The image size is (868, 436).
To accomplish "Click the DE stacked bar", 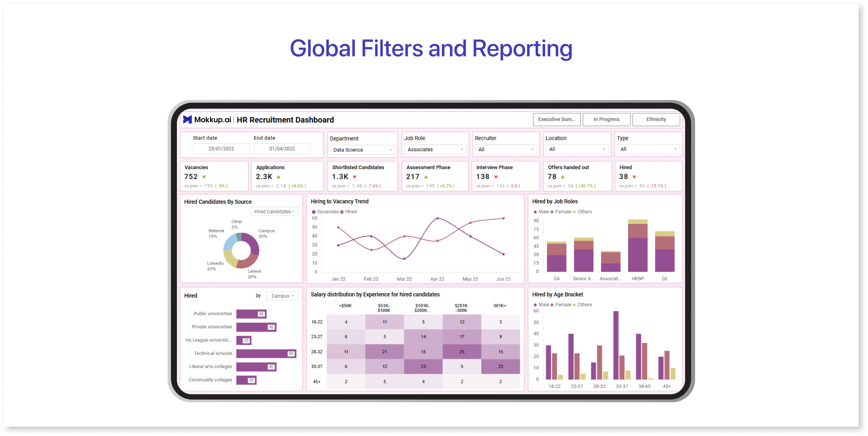I will (x=665, y=251).
